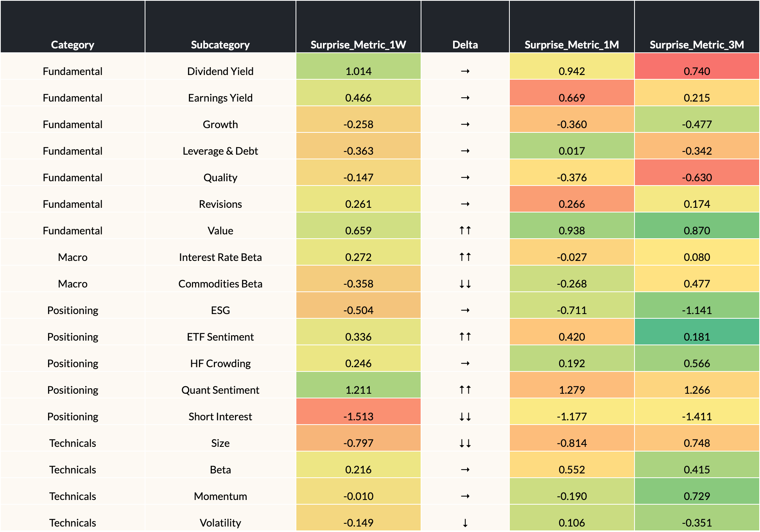Select Surprise_Metric_3M column header
760x532 pixels.
[x=697, y=45]
